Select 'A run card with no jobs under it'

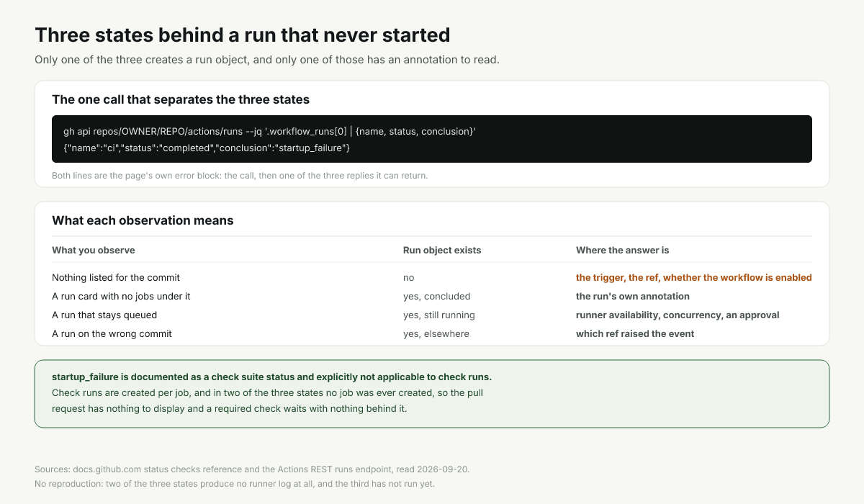(121, 296)
